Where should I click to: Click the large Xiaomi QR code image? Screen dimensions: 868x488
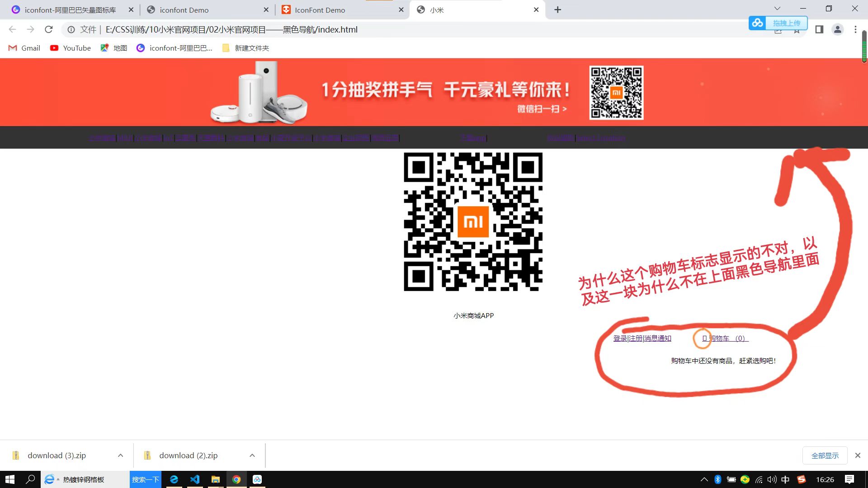[x=473, y=222]
